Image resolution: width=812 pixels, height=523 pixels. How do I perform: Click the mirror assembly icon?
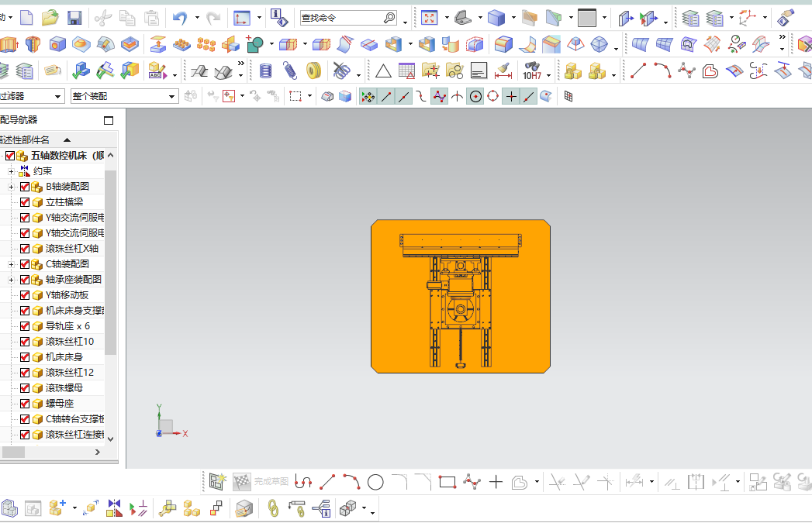click(114, 508)
